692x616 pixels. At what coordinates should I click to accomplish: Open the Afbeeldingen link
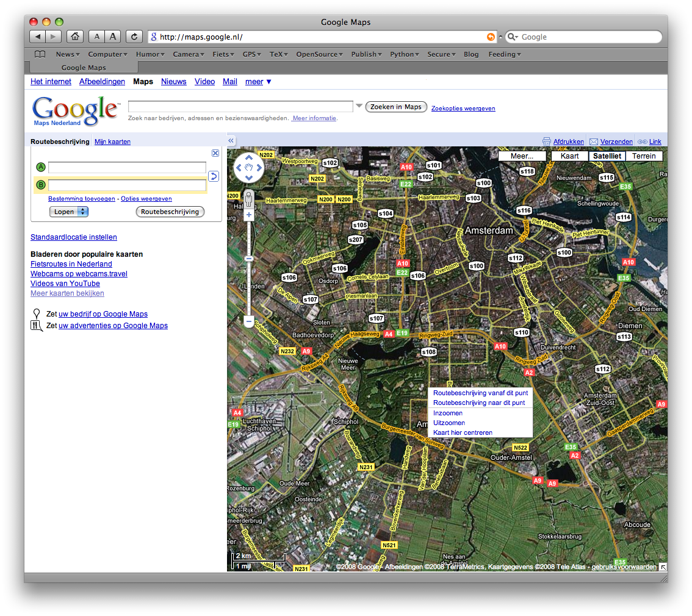[102, 82]
